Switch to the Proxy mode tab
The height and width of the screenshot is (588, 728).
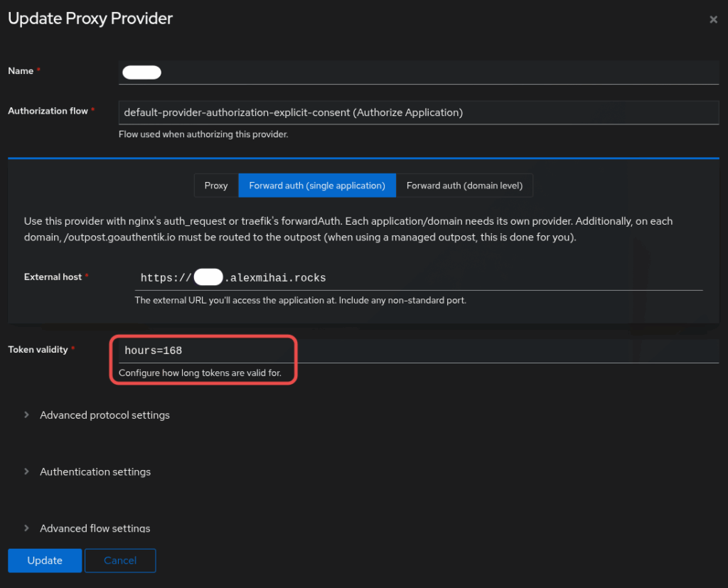coord(216,186)
